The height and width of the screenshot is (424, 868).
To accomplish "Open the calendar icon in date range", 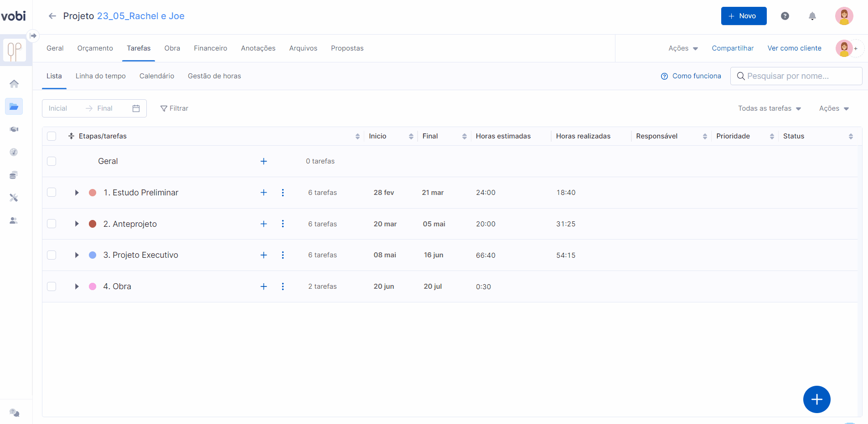I will click(136, 108).
